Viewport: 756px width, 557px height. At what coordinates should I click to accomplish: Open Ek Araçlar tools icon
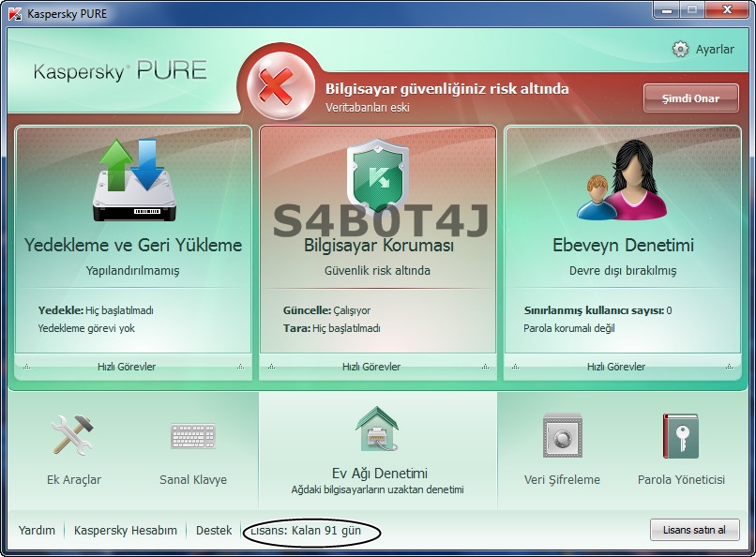tap(73, 435)
